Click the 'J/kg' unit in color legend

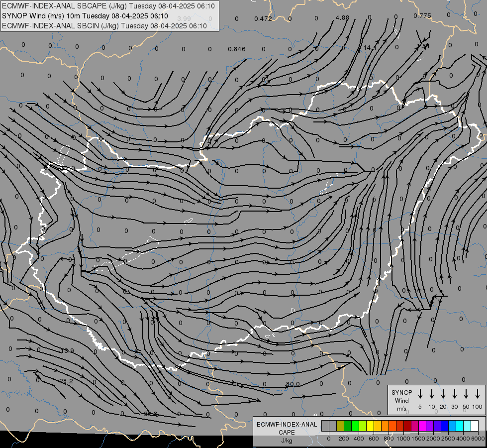pyautogui.click(x=287, y=441)
